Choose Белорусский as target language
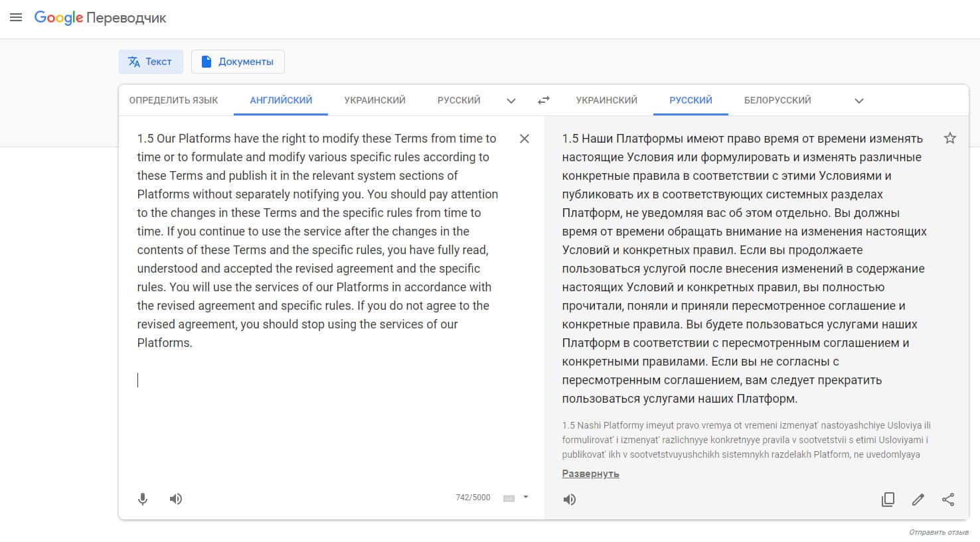This screenshot has height=542, width=980. pos(777,100)
